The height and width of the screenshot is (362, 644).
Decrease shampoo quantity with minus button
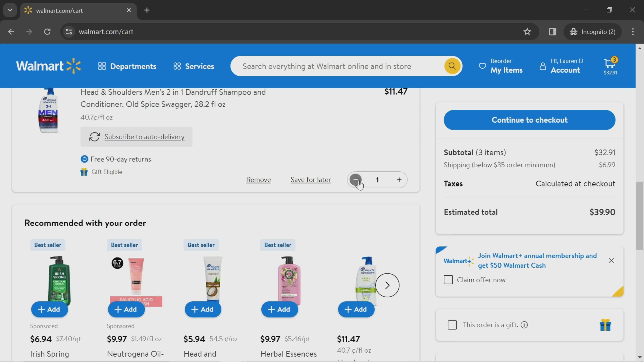pyautogui.click(x=355, y=180)
